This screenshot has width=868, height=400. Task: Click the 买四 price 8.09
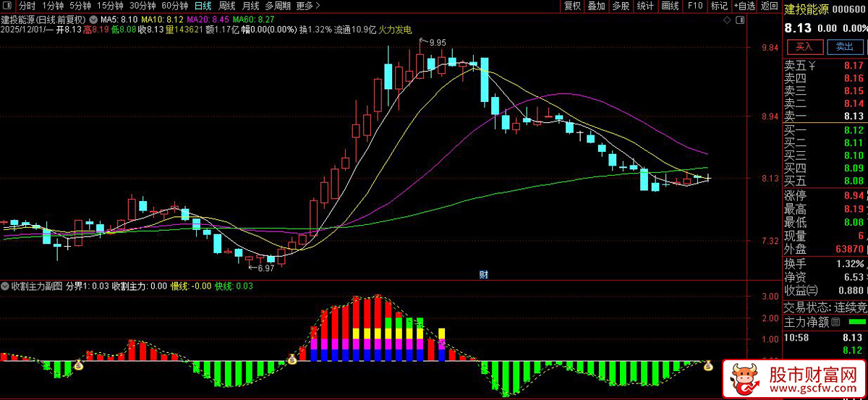point(854,168)
